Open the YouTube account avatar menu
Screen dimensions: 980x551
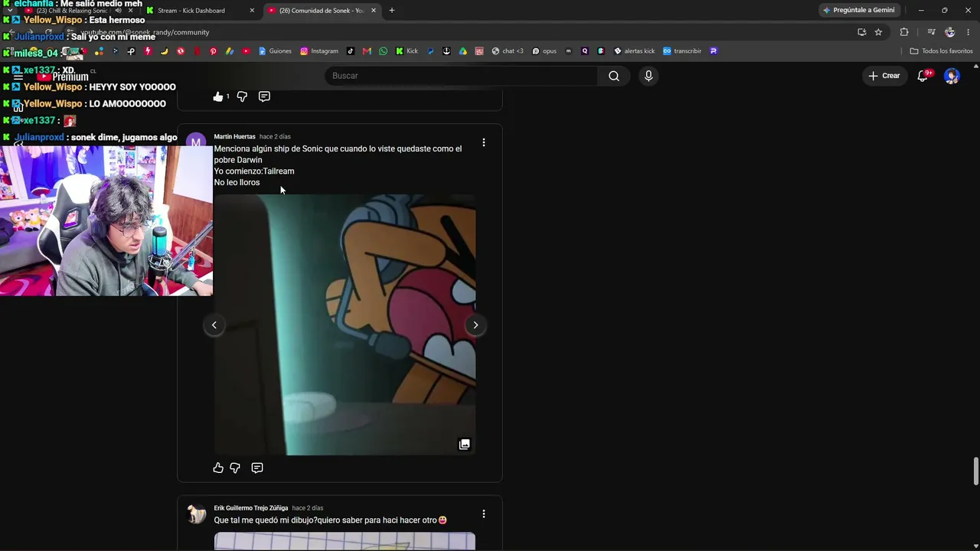pyautogui.click(x=952, y=76)
